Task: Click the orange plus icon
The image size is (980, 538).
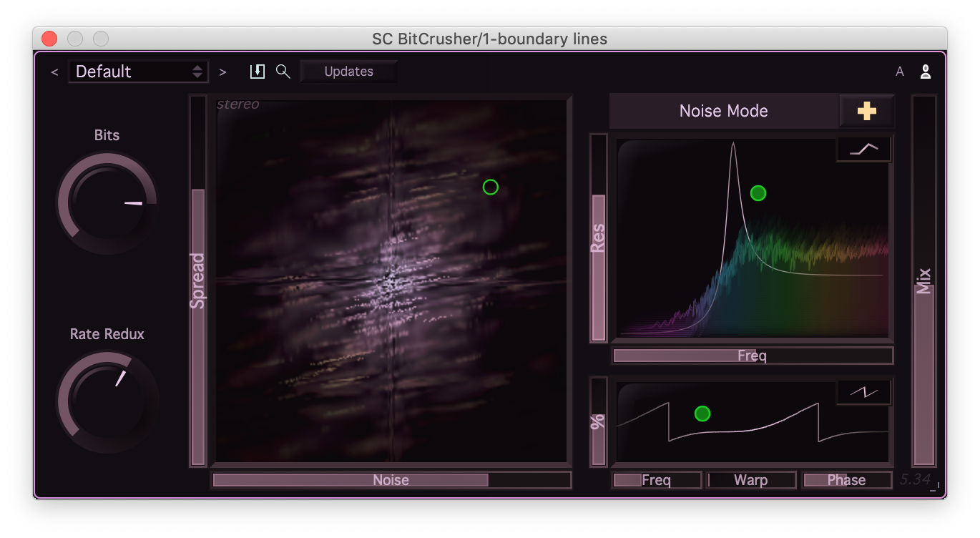Action: (867, 111)
